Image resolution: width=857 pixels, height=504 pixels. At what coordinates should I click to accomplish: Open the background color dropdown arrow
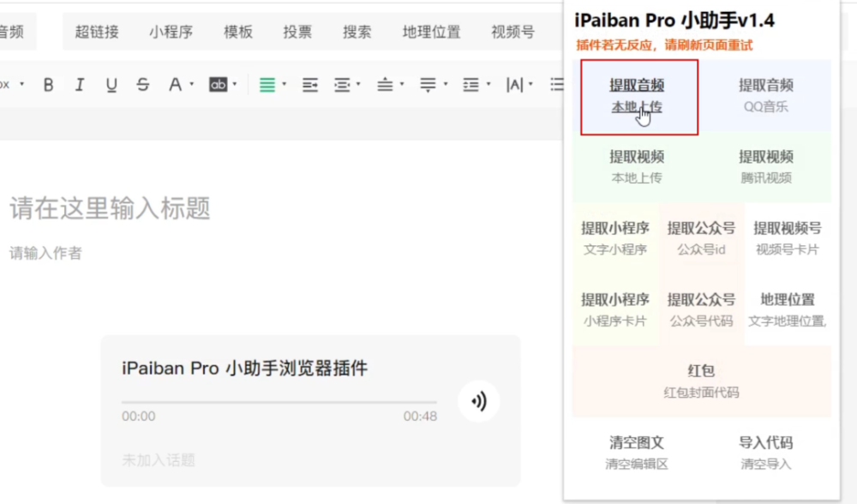pyautogui.click(x=235, y=84)
